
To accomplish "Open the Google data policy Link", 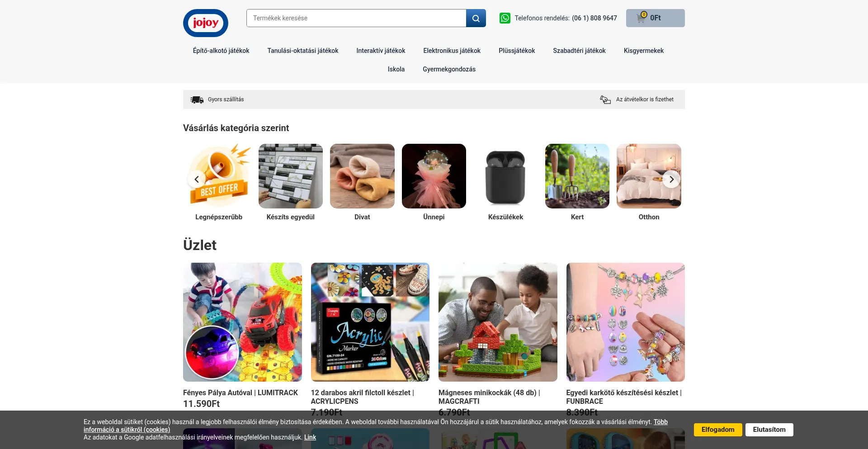I will coord(310,437).
